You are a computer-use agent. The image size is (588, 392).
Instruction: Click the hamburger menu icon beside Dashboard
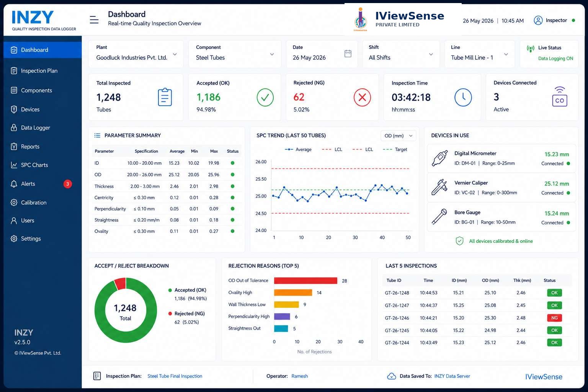click(x=94, y=20)
